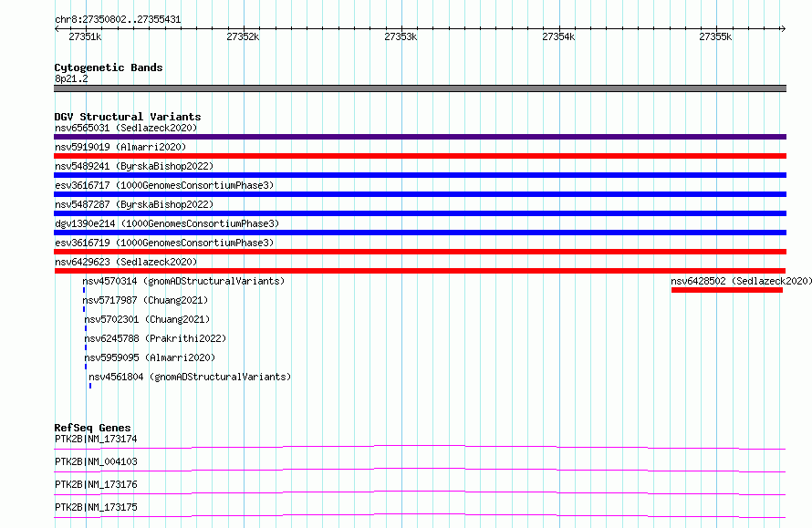Open the PTK2B|NM_004103 transcript label
The height and width of the screenshot is (528, 812).
tap(96, 461)
